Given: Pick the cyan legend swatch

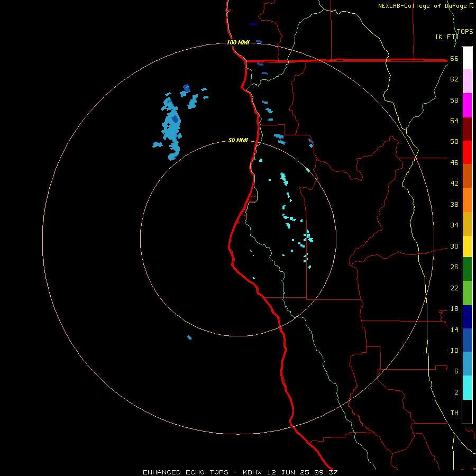Looking at the screenshot, I should (x=467, y=388).
